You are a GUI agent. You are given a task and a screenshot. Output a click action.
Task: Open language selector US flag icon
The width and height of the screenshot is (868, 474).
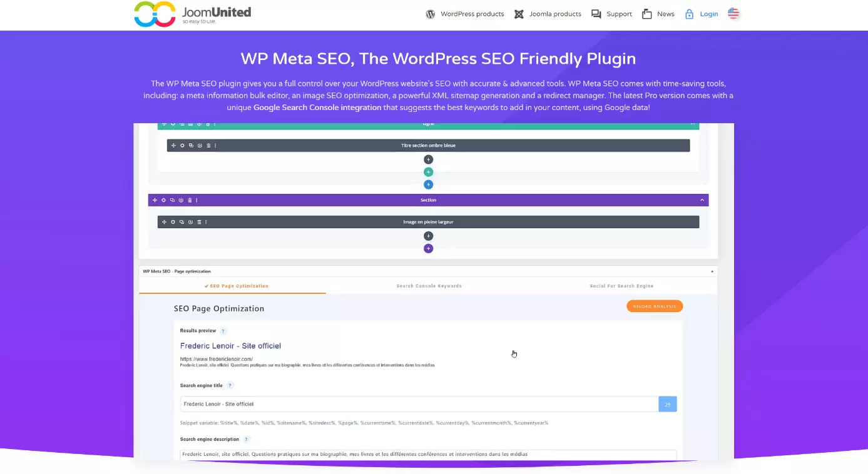[733, 14]
